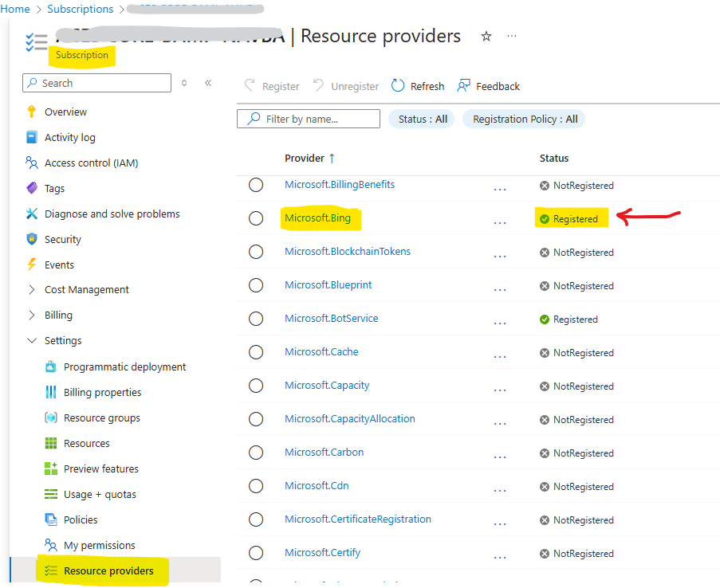Click the Feedback person icon
This screenshot has width=720, height=588.
[464, 85]
